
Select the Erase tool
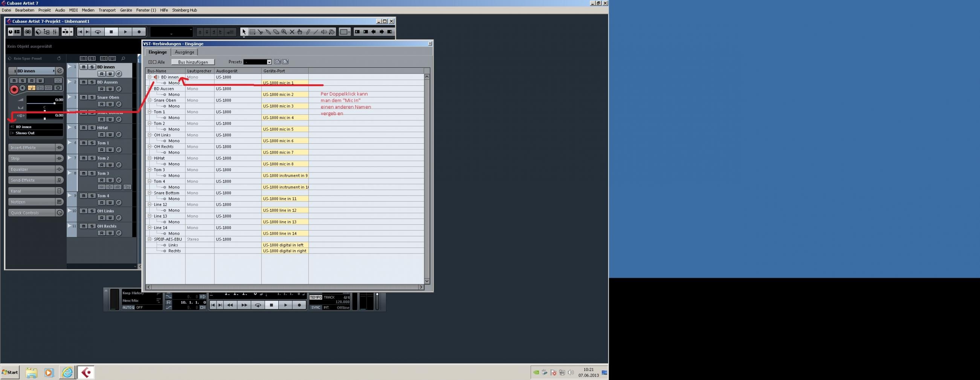tap(276, 32)
